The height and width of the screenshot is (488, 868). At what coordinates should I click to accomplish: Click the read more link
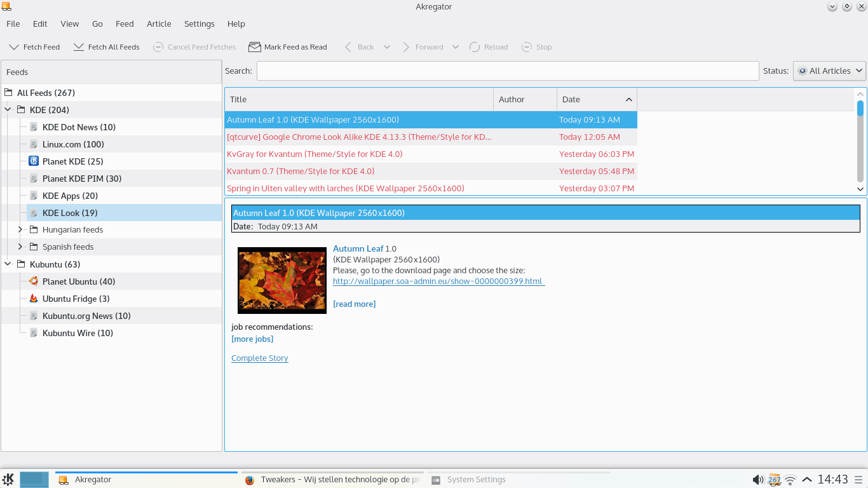(354, 304)
